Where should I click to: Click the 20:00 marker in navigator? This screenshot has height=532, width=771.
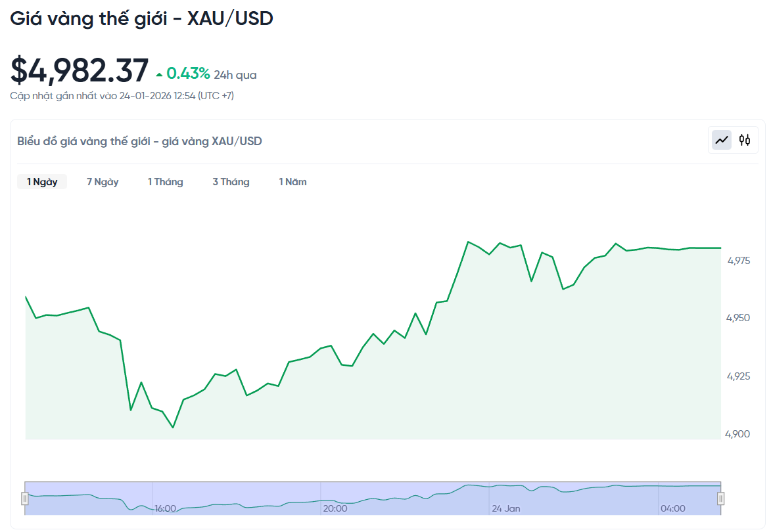pos(335,508)
